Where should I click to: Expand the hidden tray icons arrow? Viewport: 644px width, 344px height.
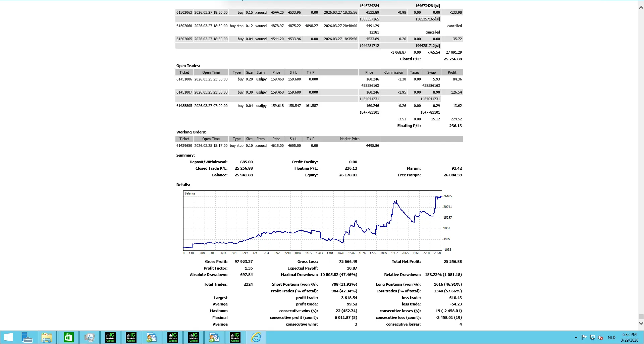576,337
